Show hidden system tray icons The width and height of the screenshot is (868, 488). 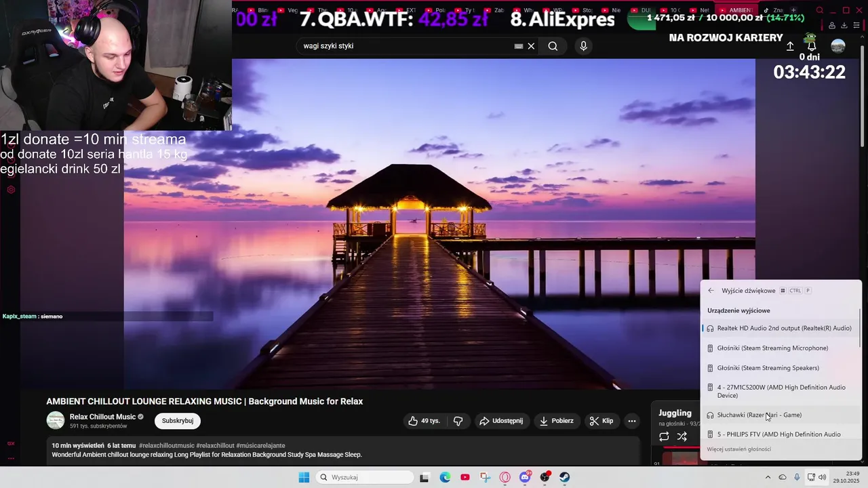click(768, 477)
